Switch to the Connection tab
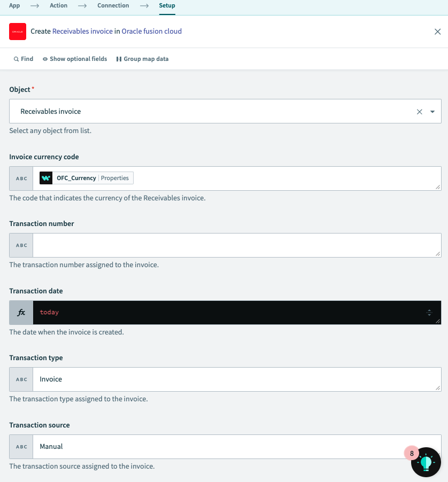This screenshot has height=482, width=448. (x=113, y=5)
